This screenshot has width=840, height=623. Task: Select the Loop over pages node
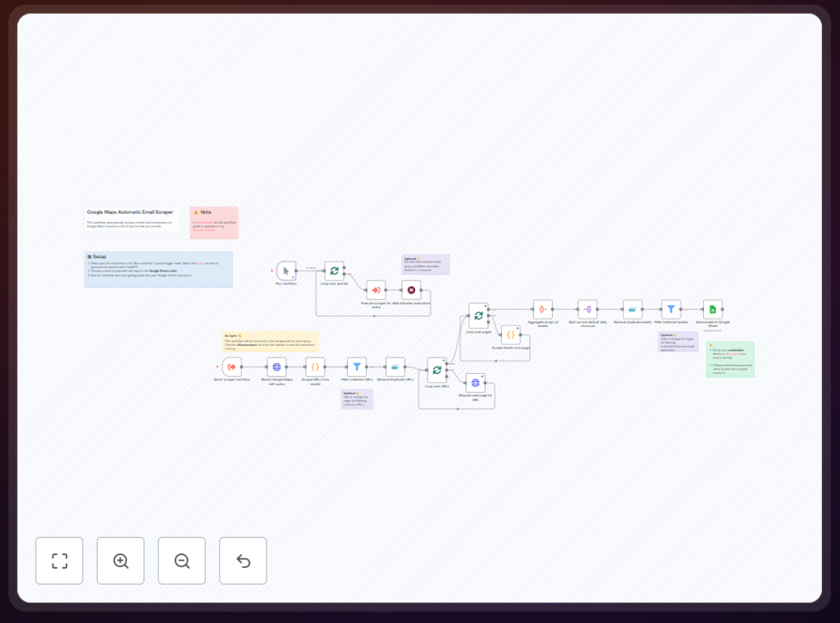coord(478,316)
